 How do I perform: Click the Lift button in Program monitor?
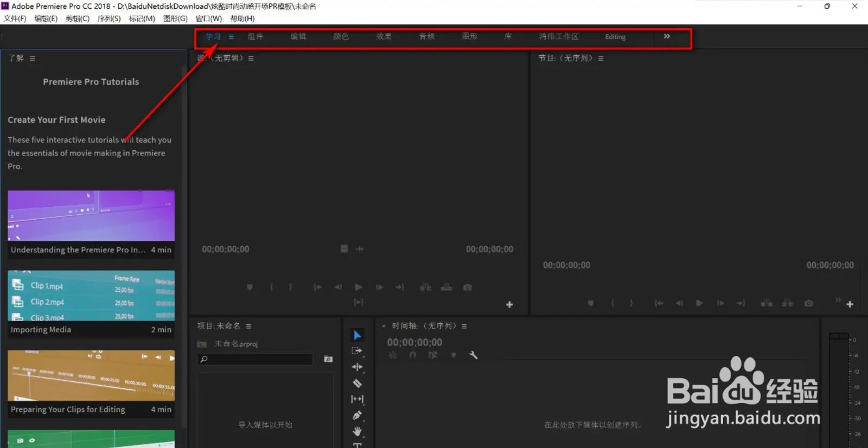[x=767, y=303]
